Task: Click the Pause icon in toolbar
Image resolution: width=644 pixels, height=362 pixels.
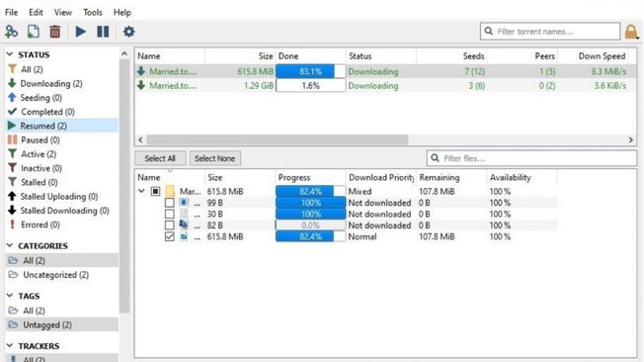Action: [x=103, y=32]
